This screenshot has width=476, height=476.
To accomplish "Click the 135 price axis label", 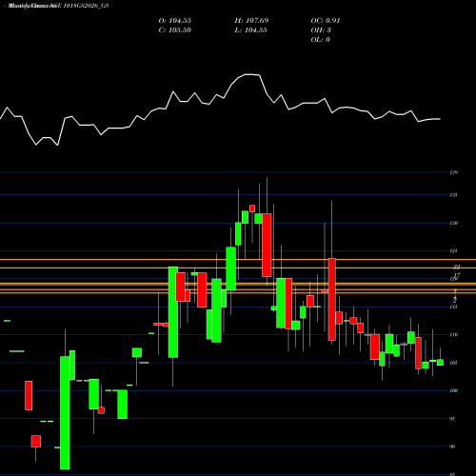I will [454, 195].
